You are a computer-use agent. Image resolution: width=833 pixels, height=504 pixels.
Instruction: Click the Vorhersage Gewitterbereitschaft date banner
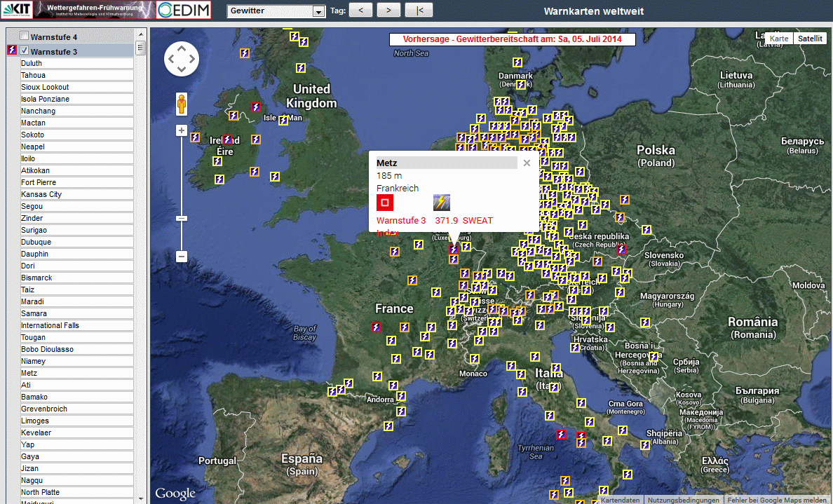(x=512, y=39)
